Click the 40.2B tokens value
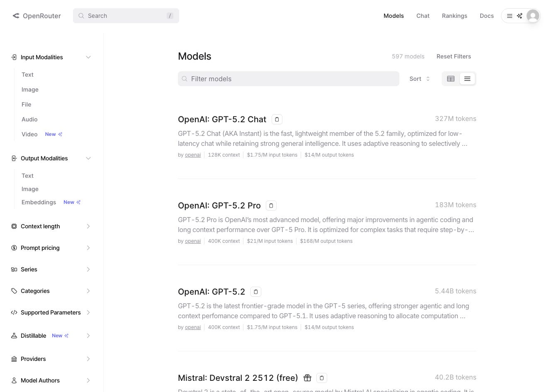 (455, 377)
